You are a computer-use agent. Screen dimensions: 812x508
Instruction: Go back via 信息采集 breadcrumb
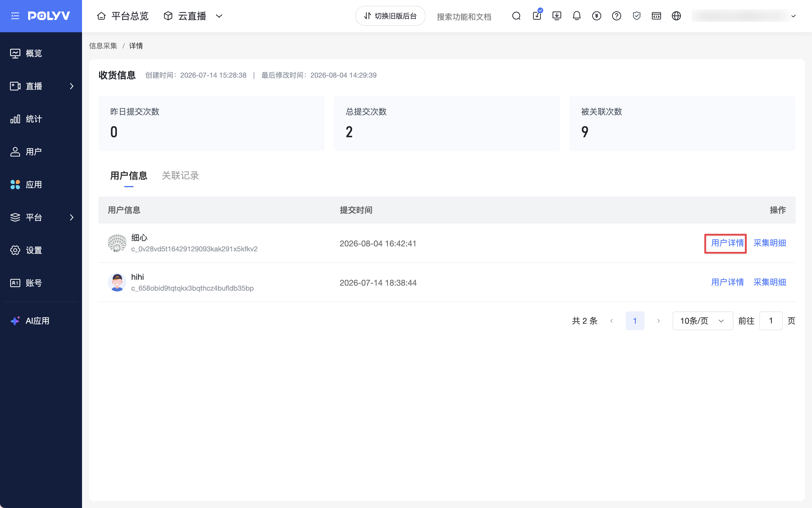(103, 46)
